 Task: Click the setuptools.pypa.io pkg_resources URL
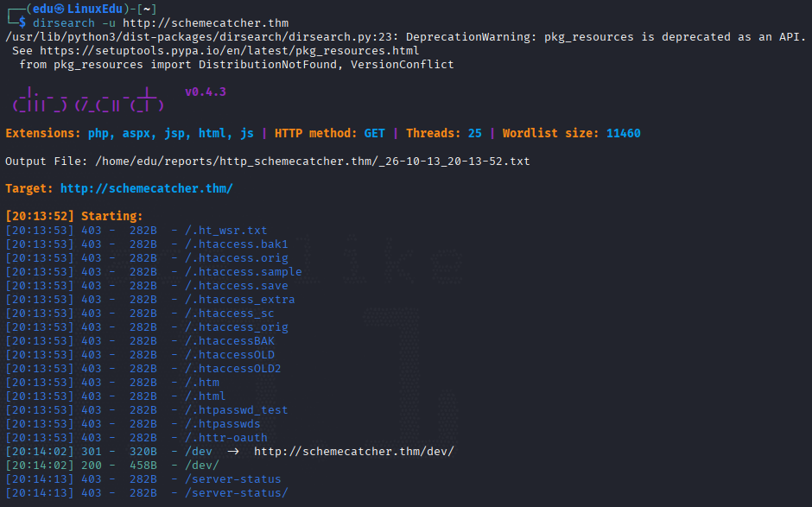click(230, 51)
